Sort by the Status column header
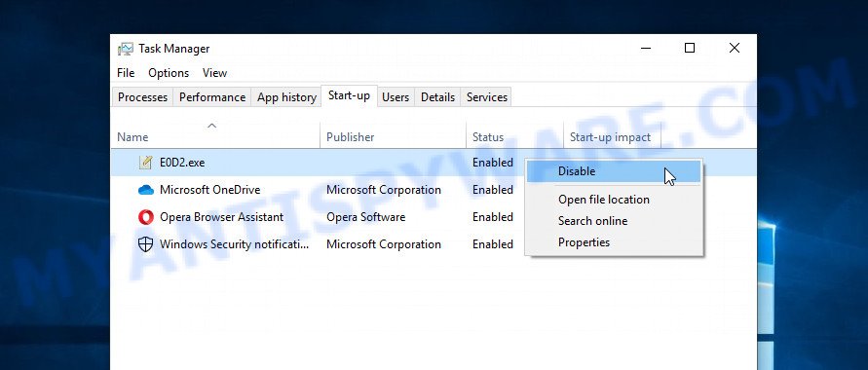 514,137
